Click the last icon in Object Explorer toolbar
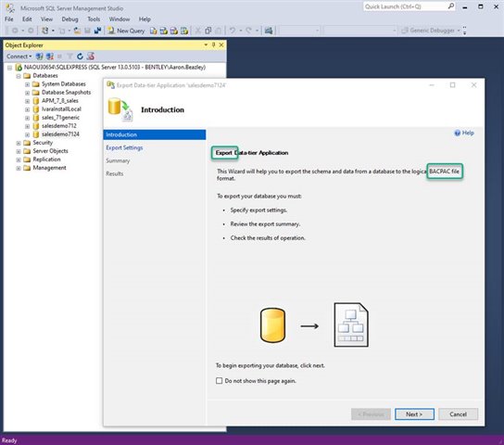This screenshot has height=445, width=504. (x=91, y=57)
